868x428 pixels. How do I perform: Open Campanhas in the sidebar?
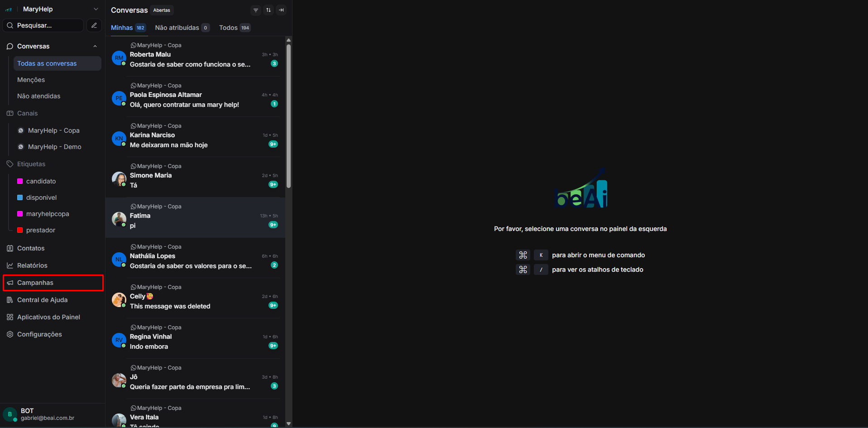[x=35, y=283]
